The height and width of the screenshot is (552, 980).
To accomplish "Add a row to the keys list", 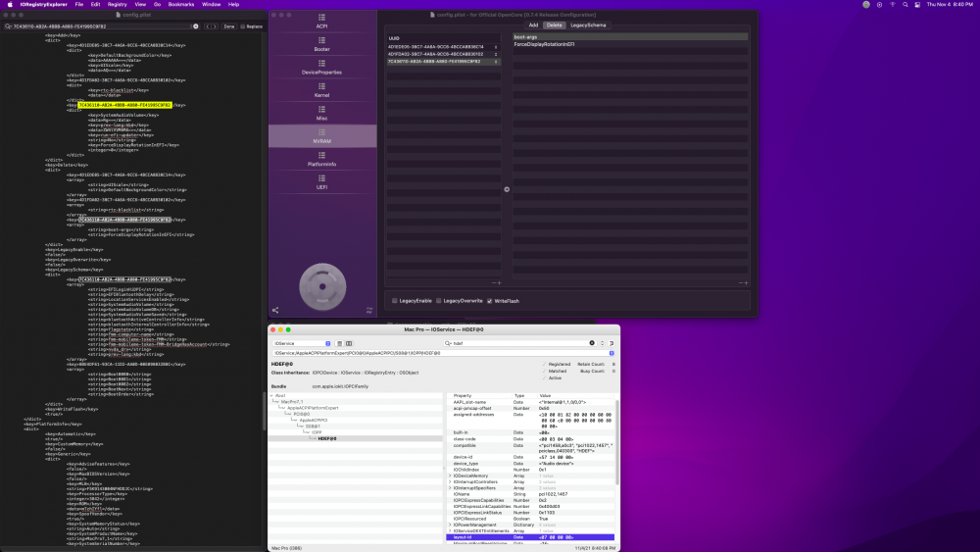I will coord(746,283).
